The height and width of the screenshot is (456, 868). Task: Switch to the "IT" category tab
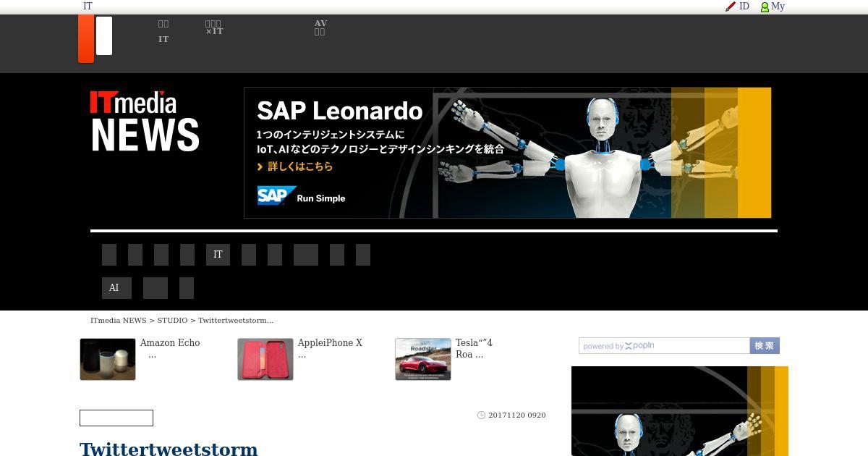coord(218,255)
